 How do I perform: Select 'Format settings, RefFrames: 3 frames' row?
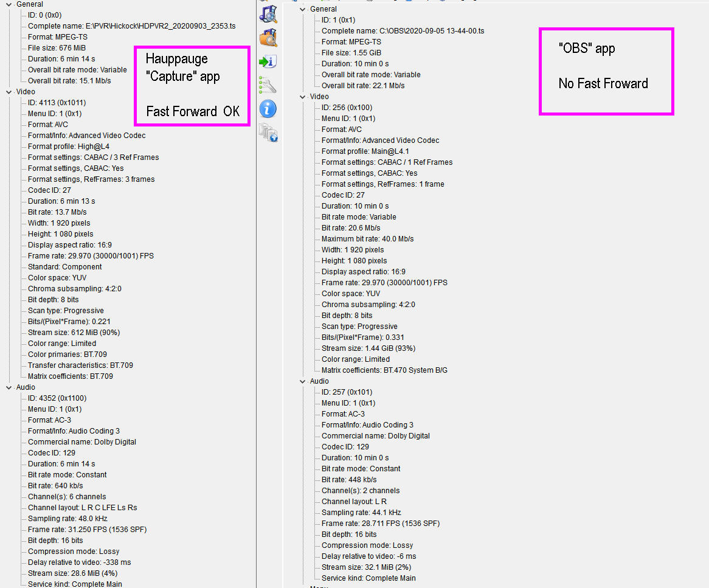[91, 179]
